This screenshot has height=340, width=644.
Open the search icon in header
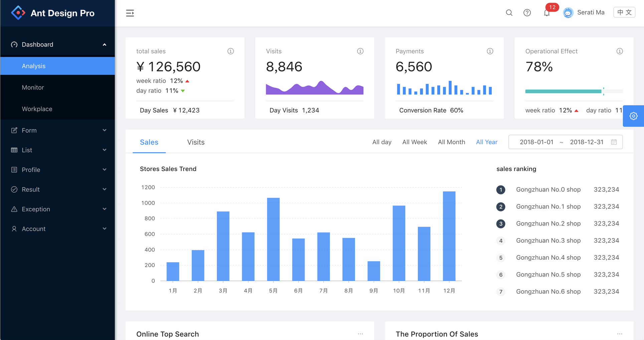click(509, 13)
